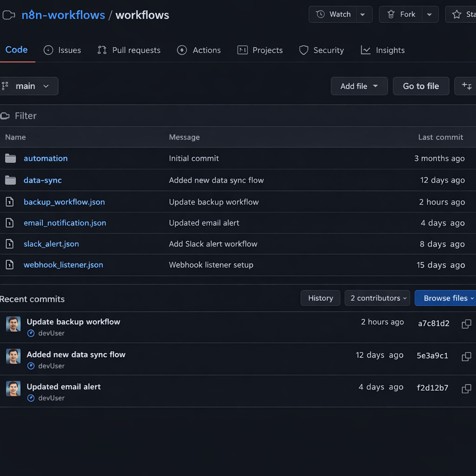Image resolution: width=476 pixels, height=476 pixels.
Task: Open the Projects tab
Action: pyautogui.click(x=260, y=50)
